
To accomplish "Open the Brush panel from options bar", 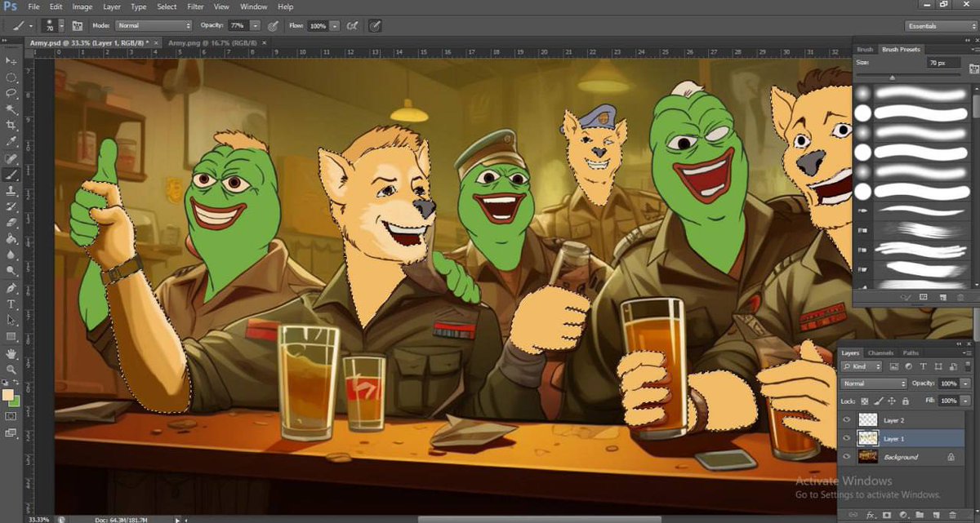I will [78, 26].
